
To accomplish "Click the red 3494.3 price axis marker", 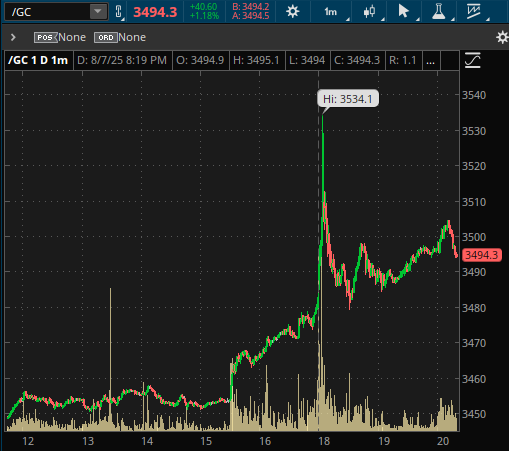I will 482,255.
